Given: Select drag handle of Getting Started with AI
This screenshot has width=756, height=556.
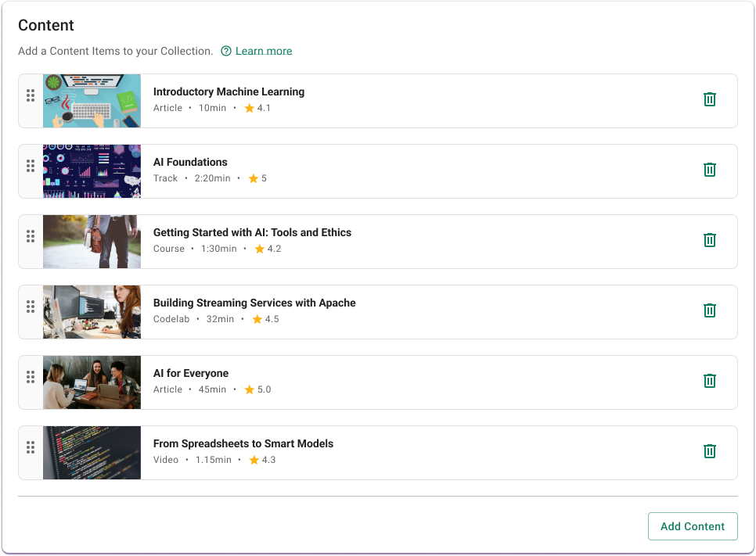Looking at the screenshot, I should pos(31,236).
